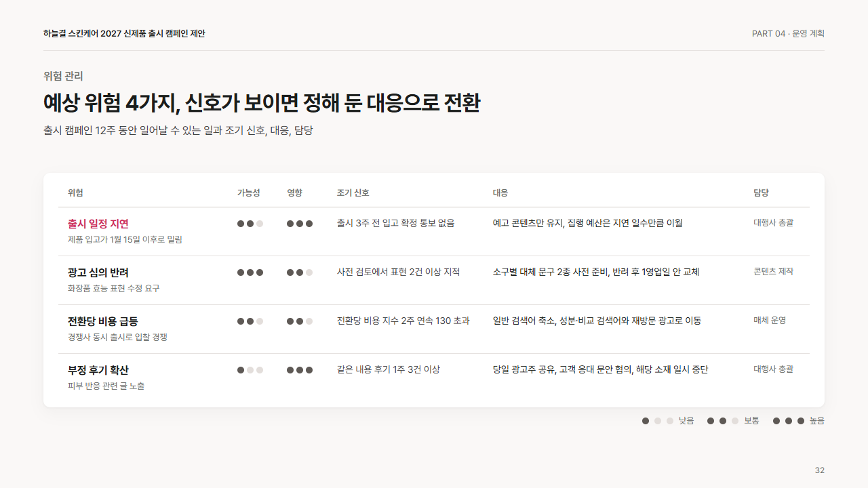Screen dimensions: 868x488
Task: Click the signal "출시 3주 전 입고 확정 통보 없음"
Action: [396, 223]
